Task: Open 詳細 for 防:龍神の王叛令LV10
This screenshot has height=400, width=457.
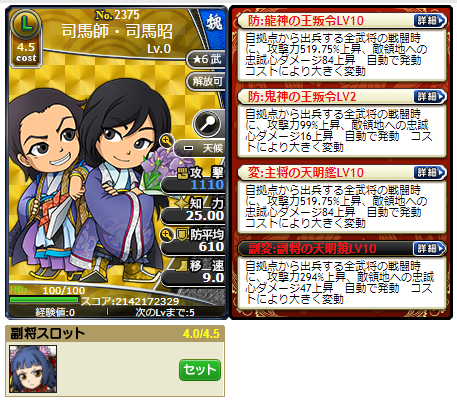Action: coord(430,21)
